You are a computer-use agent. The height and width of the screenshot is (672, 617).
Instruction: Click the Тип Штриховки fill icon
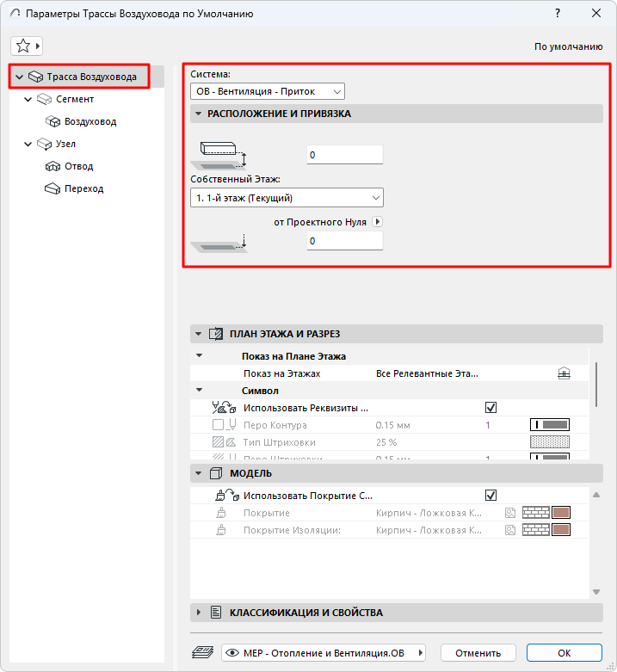(x=224, y=442)
